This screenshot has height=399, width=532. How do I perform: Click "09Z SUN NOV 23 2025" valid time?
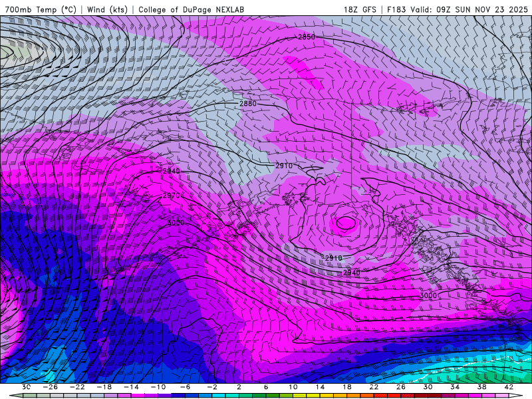click(482, 9)
